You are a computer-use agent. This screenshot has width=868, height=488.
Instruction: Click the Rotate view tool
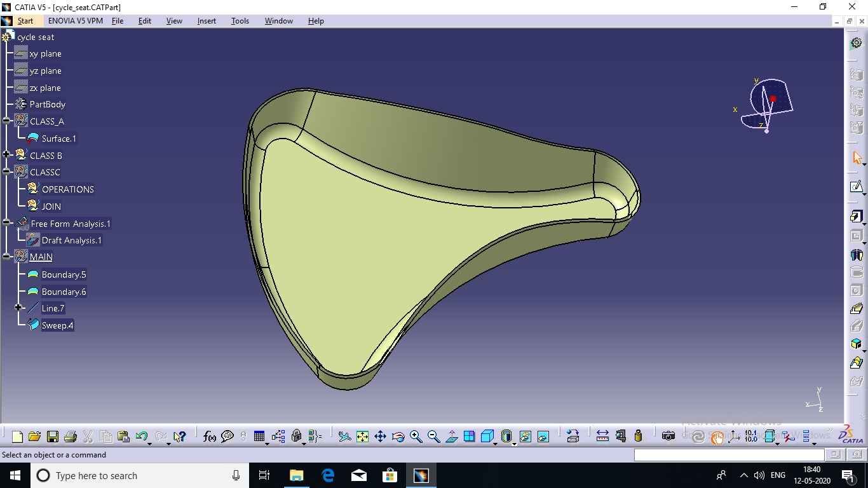pyautogui.click(x=398, y=437)
